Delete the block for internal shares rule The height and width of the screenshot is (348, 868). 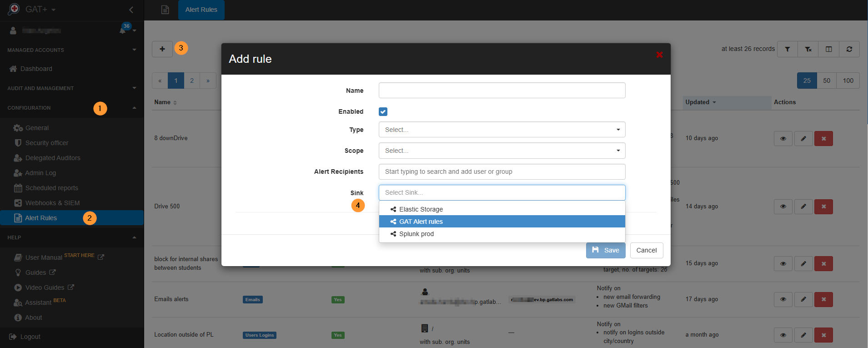[823, 263]
